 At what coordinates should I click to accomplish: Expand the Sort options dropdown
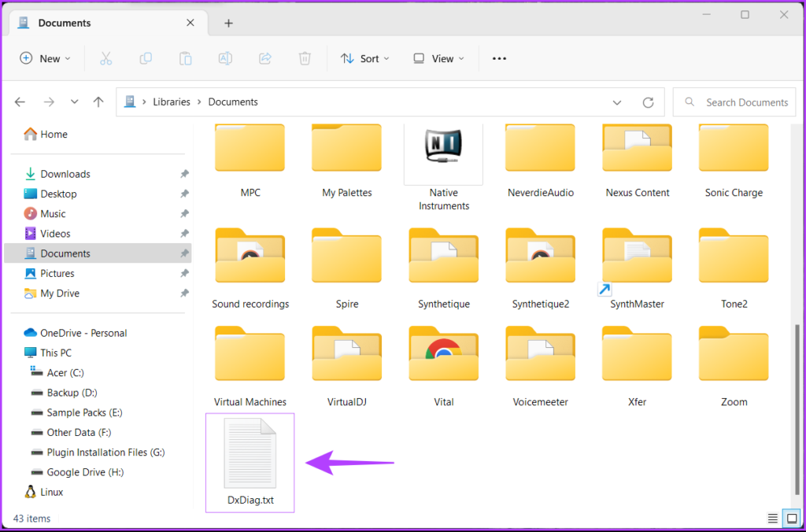tap(364, 58)
